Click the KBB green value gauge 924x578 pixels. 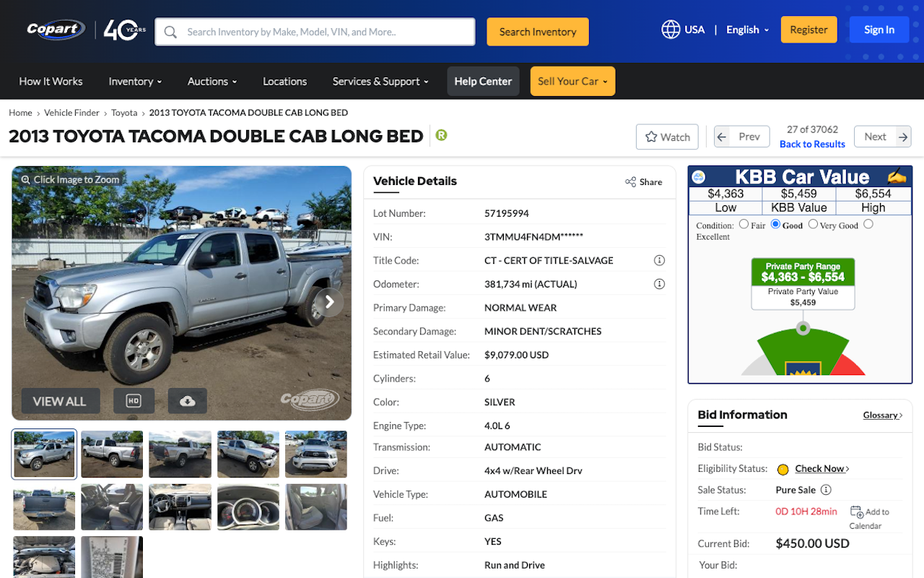(803, 353)
